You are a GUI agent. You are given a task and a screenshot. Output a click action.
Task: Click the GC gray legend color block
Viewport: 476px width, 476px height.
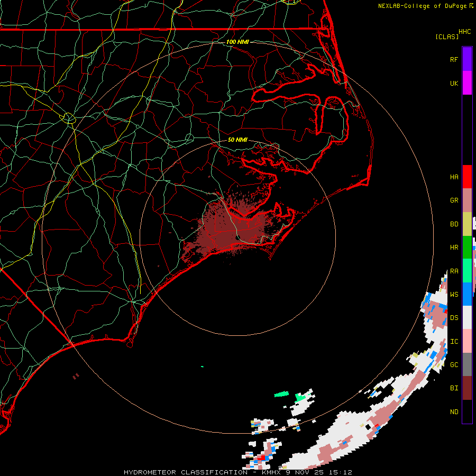coord(467,364)
